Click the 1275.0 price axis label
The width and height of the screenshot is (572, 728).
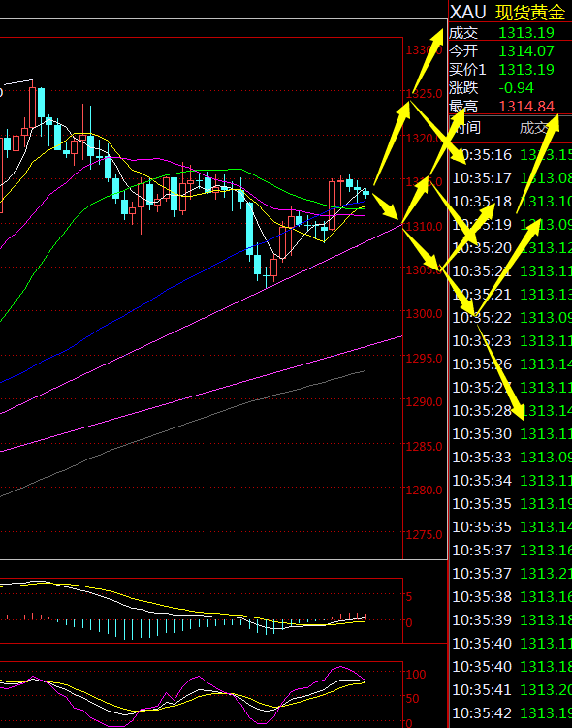(x=424, y=534)
